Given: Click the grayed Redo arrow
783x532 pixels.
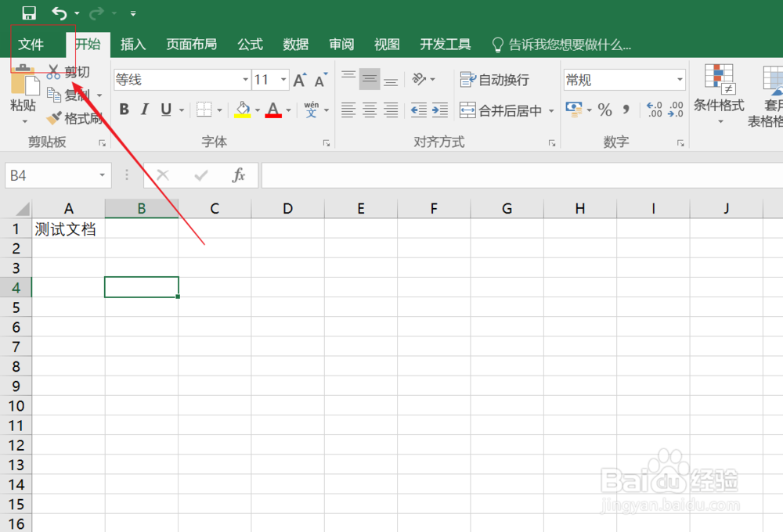Looking at the screenshot, I should coord(96,13).
